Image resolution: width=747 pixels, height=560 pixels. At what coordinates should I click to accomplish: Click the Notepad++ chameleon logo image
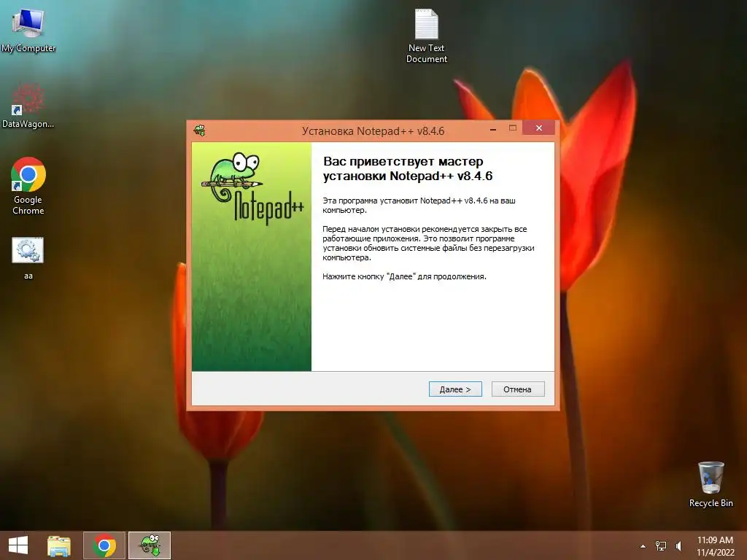tap(252, 189)
